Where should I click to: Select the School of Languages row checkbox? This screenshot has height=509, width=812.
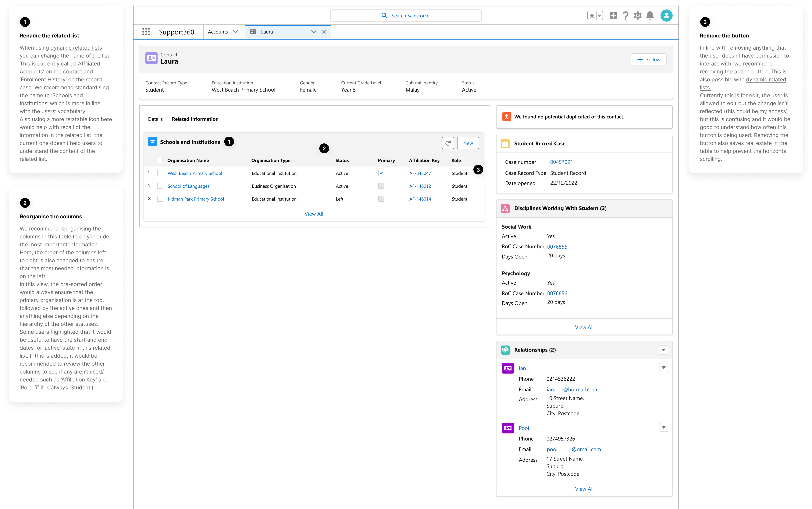coord(160,186)
